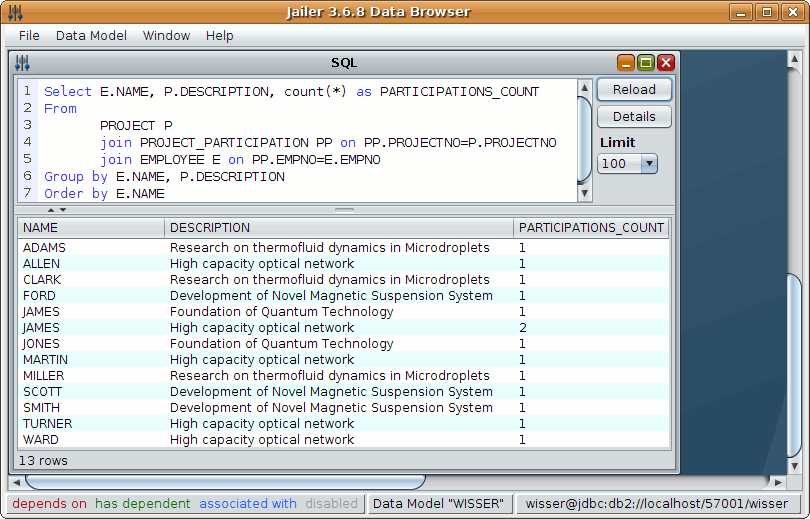810x519 pixels.
Task: Click the Data Model "WISSER" status label
Action: [x=439, y=504]
